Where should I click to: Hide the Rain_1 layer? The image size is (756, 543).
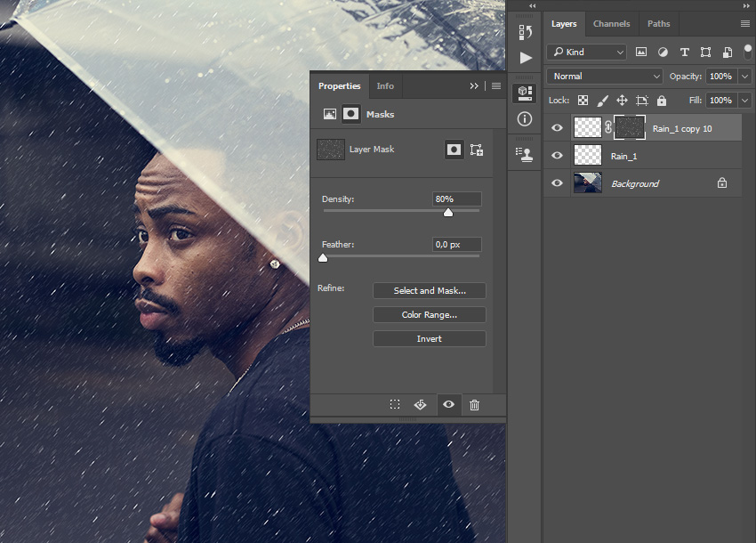pos(557,156)
